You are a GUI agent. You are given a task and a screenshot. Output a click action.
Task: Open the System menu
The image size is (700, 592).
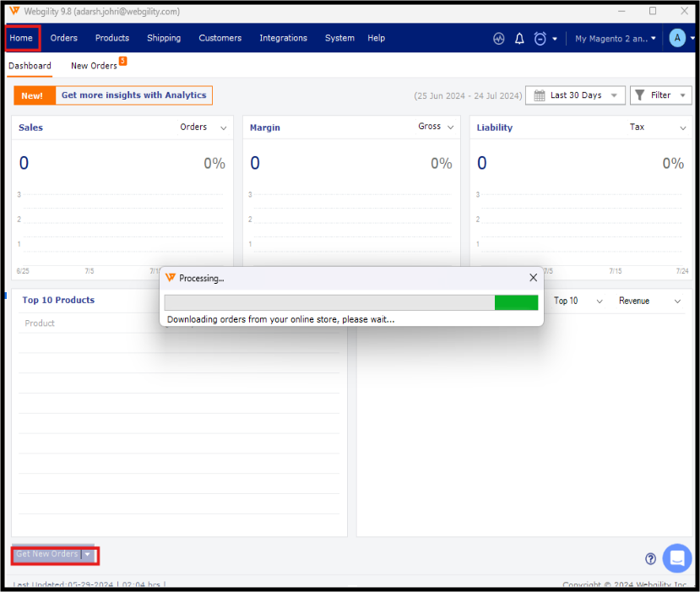click(x=339, y=38)
